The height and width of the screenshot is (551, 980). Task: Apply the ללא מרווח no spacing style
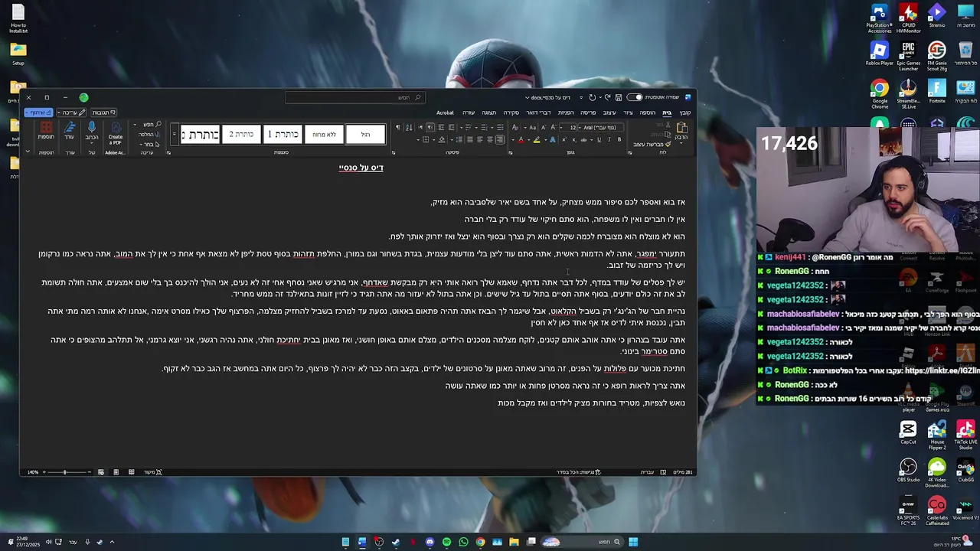click(324, 135)
